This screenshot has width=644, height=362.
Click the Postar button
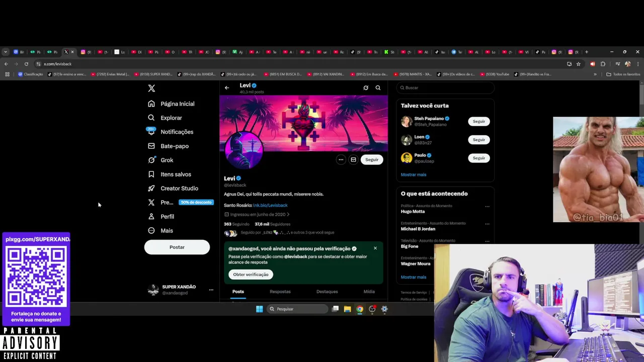tap(177, 247)
